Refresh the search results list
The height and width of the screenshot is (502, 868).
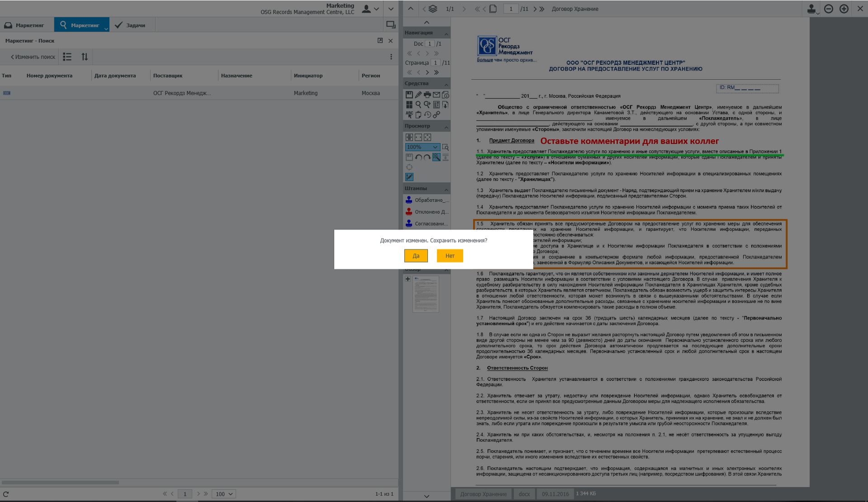(6, 494)
